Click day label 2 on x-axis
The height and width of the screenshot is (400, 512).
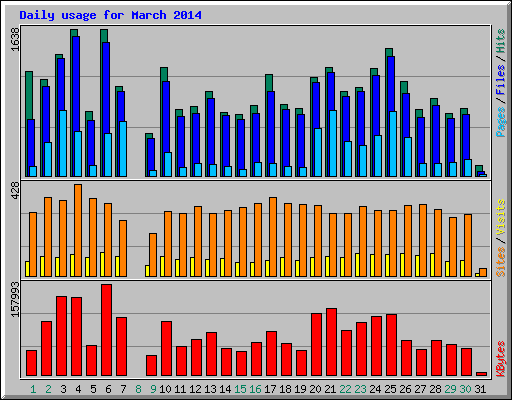(x=48, y=389)
